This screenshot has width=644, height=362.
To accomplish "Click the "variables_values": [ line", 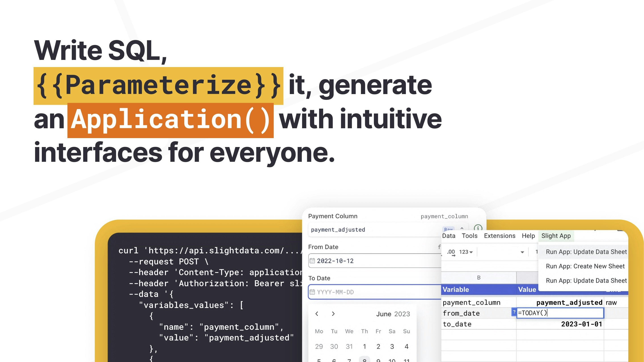I will 191,305.
